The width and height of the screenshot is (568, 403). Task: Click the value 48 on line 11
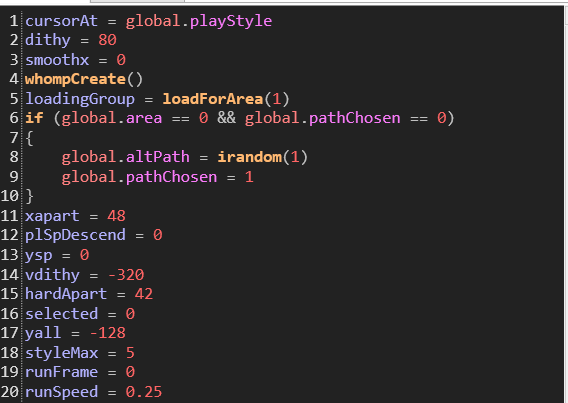coord(117,216)
